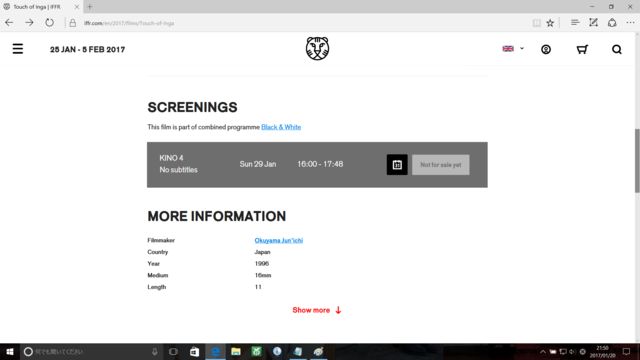Image resolution: width=640 pixels, height=360 pixels.
Task: Add Sun 29 Jan screening to calendar
Action: (x=397, y=164)
